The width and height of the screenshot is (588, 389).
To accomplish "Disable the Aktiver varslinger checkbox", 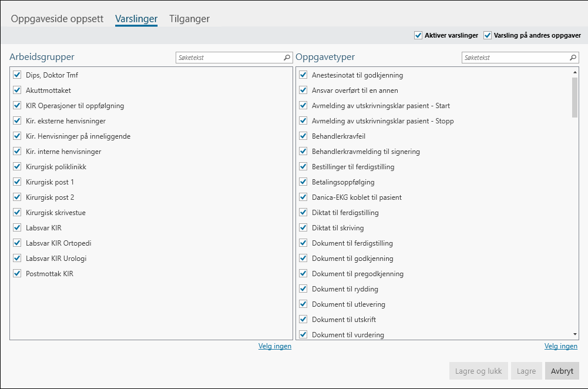I will [x=418, y=35].
